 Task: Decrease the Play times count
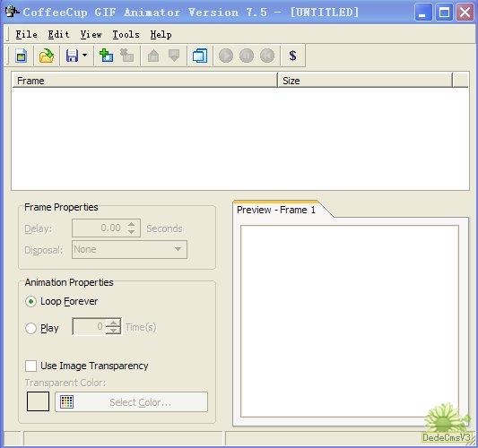pyautogui.click(x=113, y=331)
